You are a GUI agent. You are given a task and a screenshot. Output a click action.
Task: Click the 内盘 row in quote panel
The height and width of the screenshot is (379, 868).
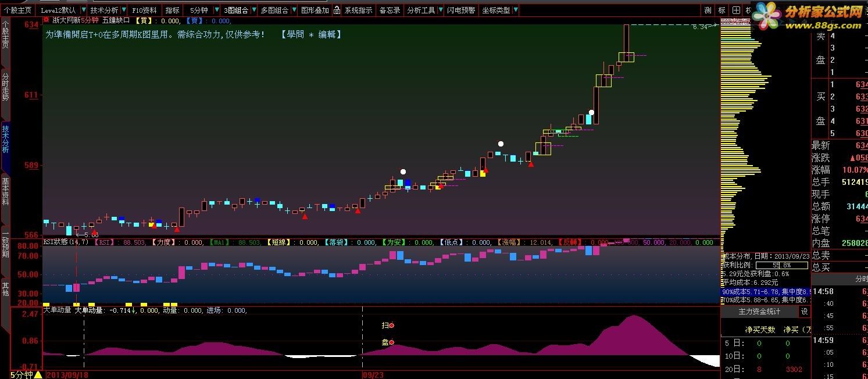click(840, 243)
